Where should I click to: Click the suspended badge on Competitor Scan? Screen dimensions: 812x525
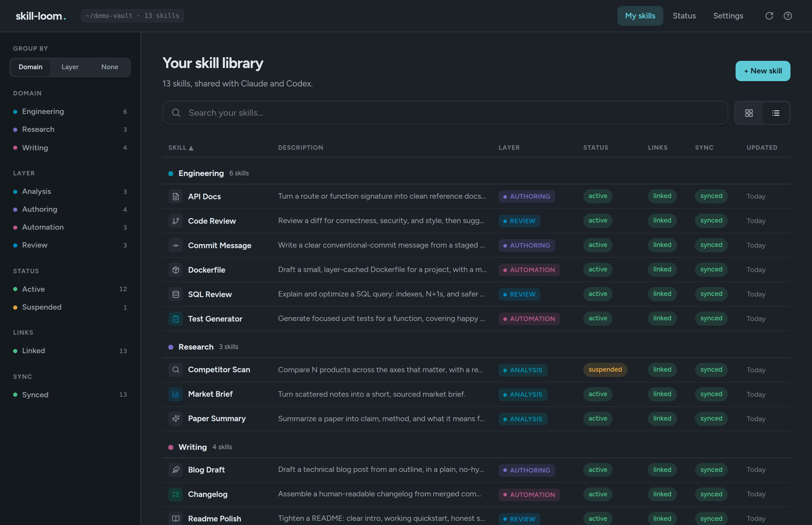[x=605, y=370]
